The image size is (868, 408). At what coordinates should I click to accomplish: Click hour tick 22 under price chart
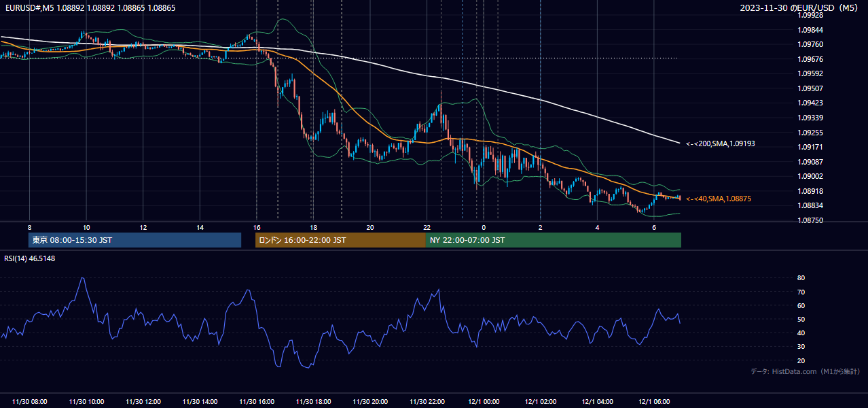point(427,227)
